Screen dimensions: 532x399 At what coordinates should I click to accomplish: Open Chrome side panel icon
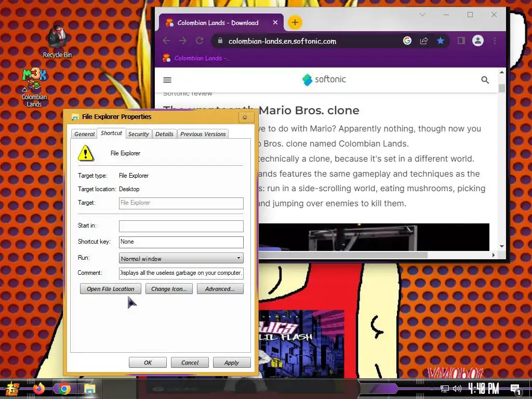(x=461, y=41)
